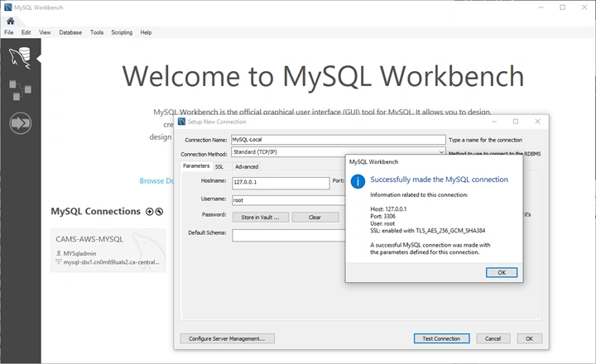Screen dimensions: 596x364
Task: Click the Connection Name field
Action: [x=339, y=140]
